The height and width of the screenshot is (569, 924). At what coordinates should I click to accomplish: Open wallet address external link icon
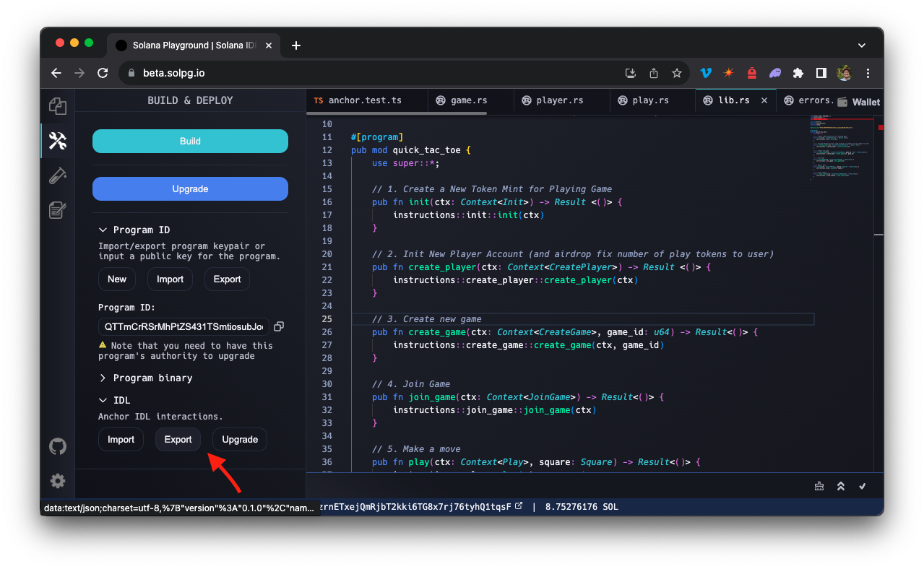click(518, 507)
